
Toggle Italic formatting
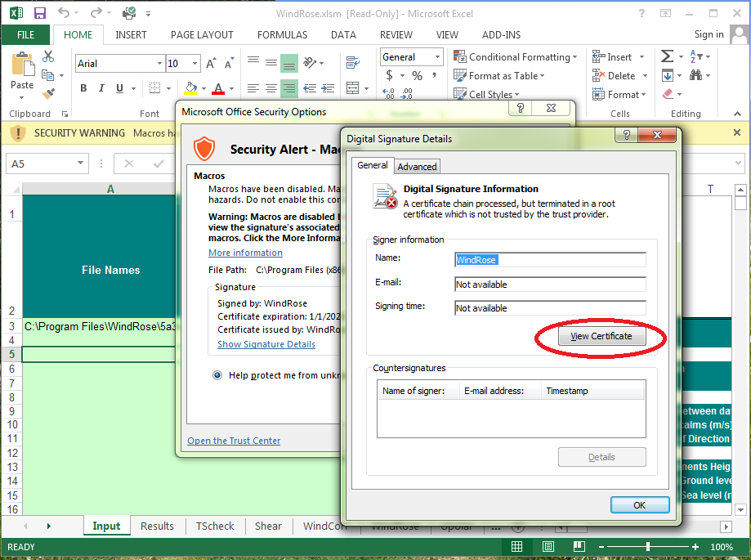pos(101,88)
